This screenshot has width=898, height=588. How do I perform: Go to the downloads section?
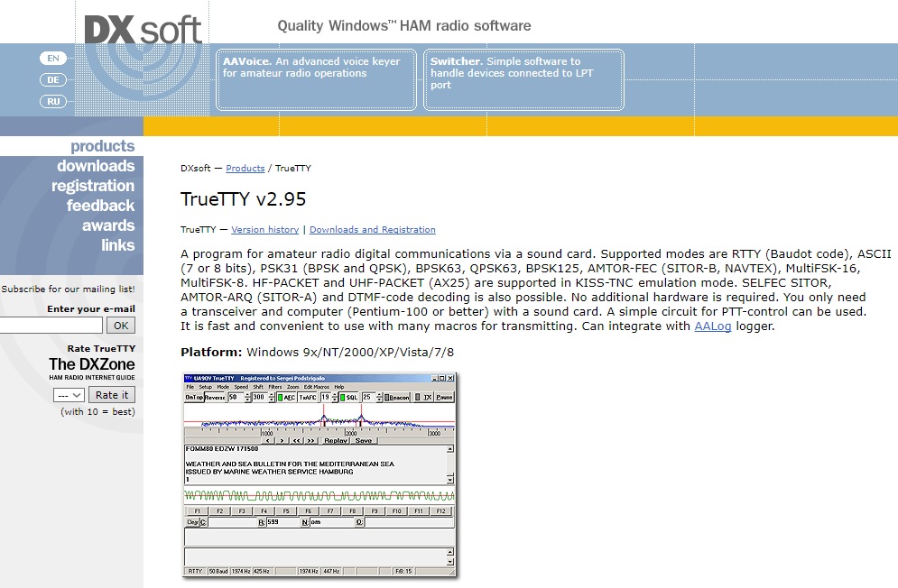point(95,166)
